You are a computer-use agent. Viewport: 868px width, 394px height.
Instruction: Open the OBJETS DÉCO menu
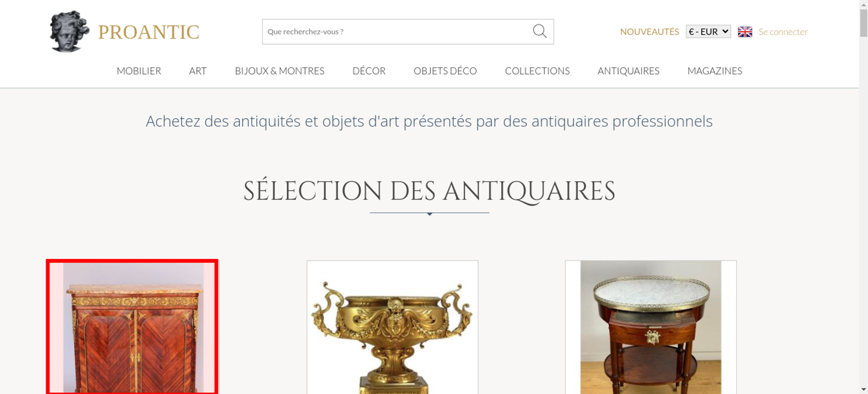[x=445, y=71]
